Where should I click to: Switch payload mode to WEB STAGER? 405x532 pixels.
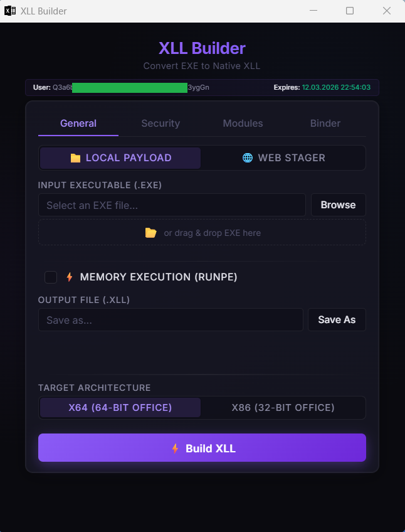[283, 157]
